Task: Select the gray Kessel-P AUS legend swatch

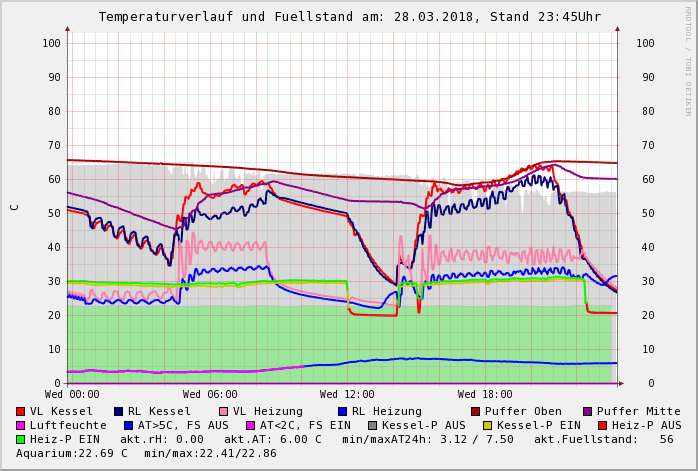Action: [x=373, y=425]
